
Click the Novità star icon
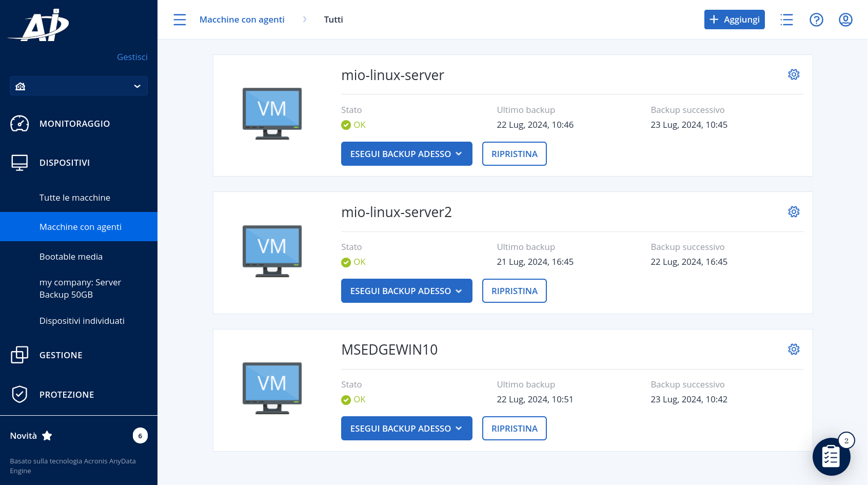(47, 436)
